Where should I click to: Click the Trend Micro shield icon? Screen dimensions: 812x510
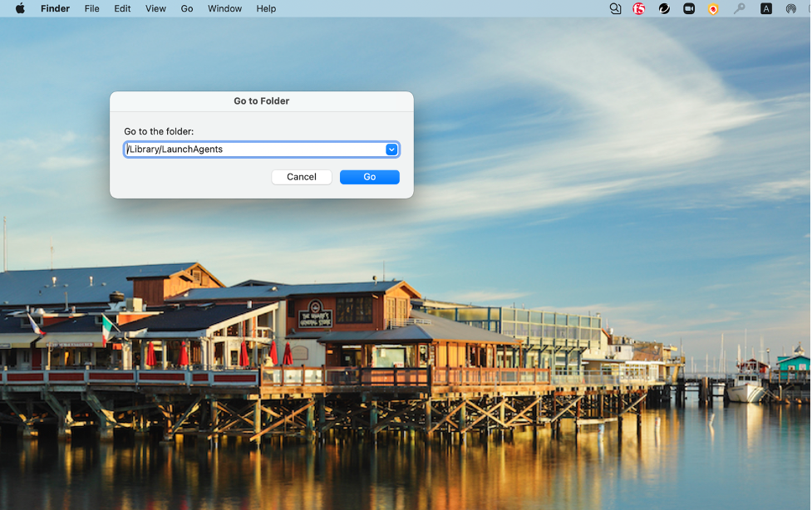(712, 8)
